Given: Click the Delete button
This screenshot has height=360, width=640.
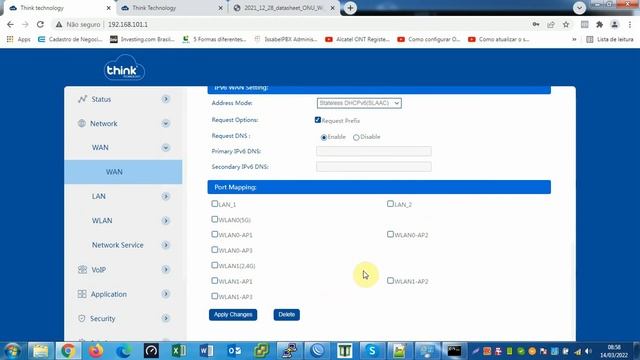Looking at the screenshot, I should (x=287, y=315).
